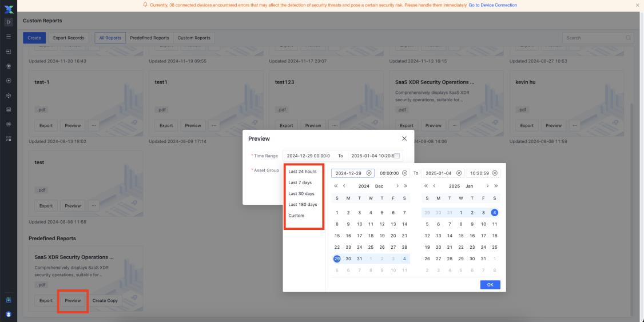
Task: Click the Jan month label in calendar header
Action: (x=470, y=186)
